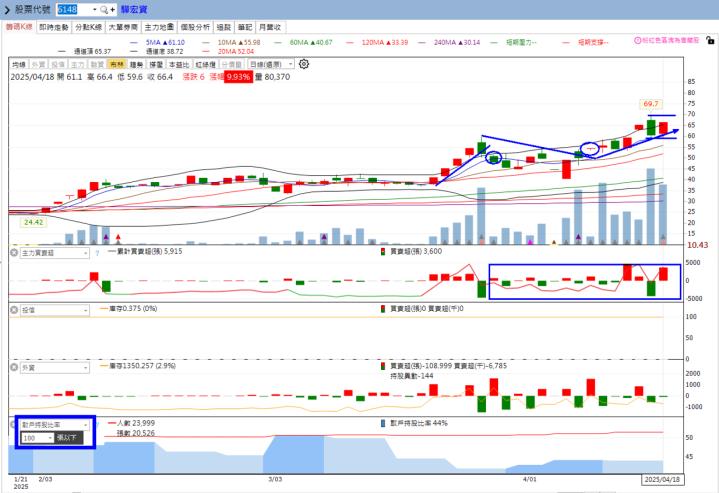Click the 9.93% change percentage badge
This screenshot has width=719, height=493.
click(238, 77)
